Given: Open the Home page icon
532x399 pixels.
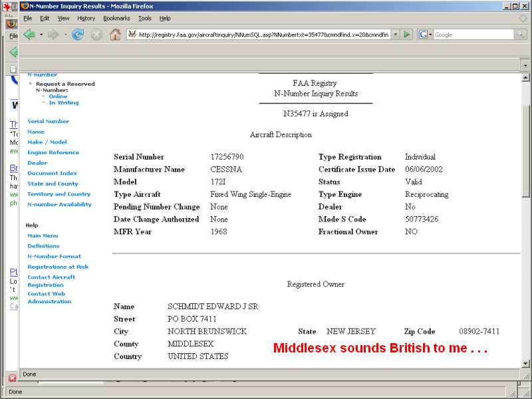Looking at the screenshot, I should [115, 35].
